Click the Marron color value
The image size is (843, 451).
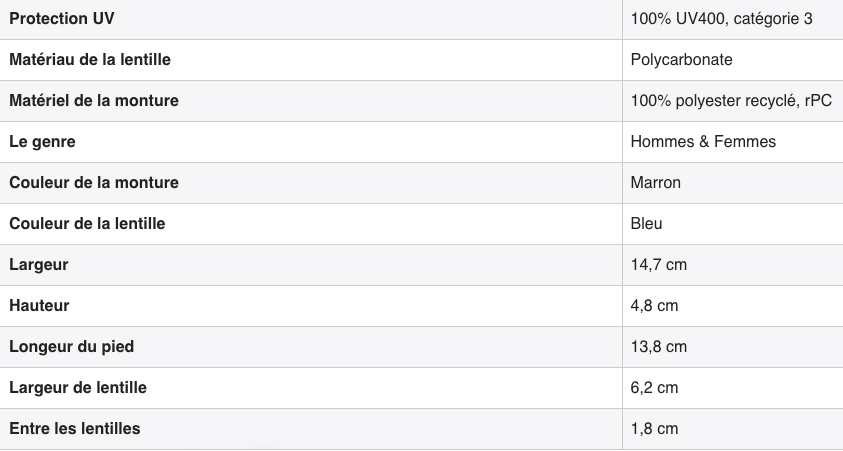click(655, 183)
